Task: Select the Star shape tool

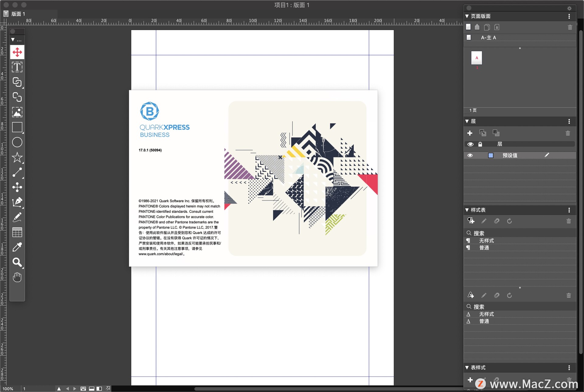Action: [x=17, y=157]
